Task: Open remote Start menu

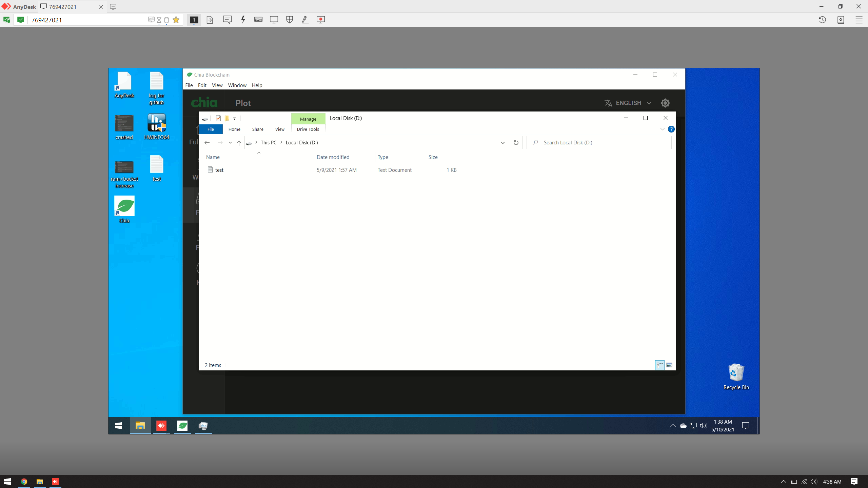Action: coord(119,426)
